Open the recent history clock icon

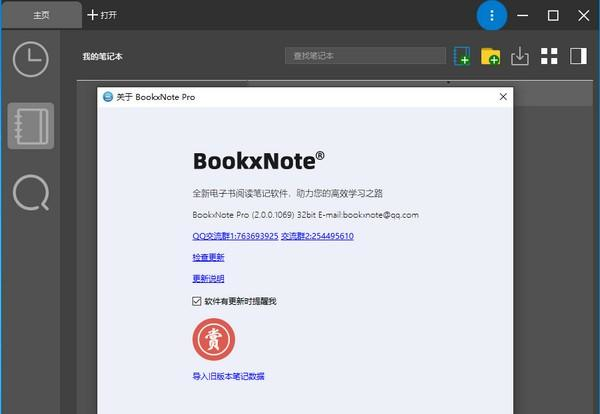tap(31, 60)
